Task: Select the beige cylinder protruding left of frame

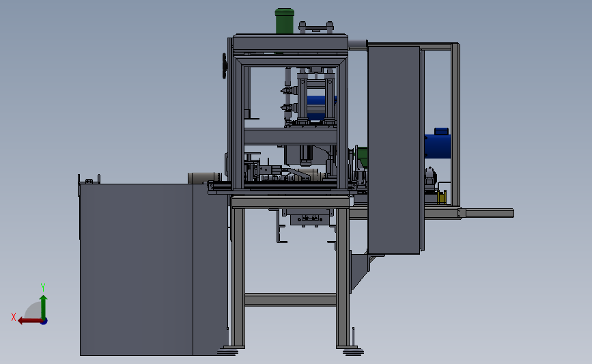Action: (x=204, y=178)
